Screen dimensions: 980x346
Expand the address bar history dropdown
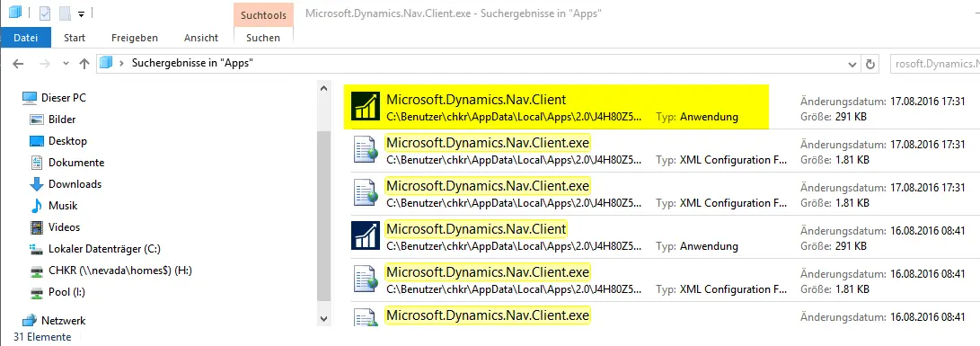click(852, 64)
